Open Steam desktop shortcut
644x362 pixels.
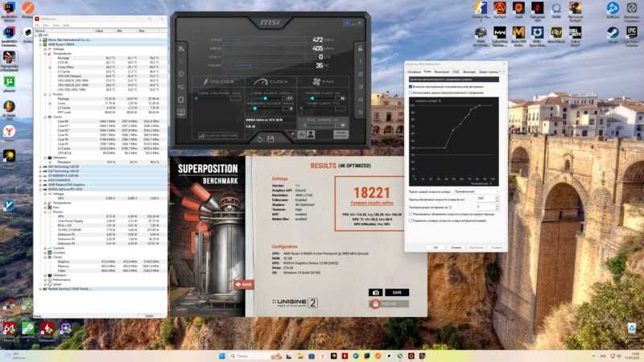(613, 34)
